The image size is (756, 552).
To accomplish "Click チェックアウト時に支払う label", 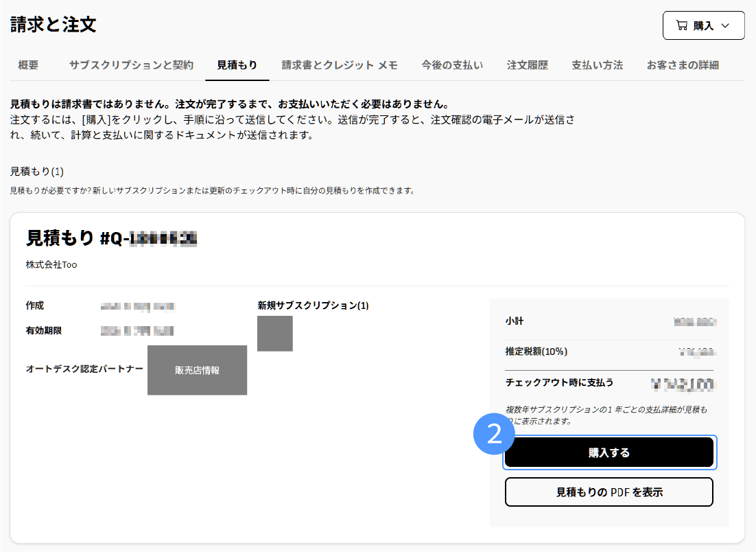I will pos(559,382).
